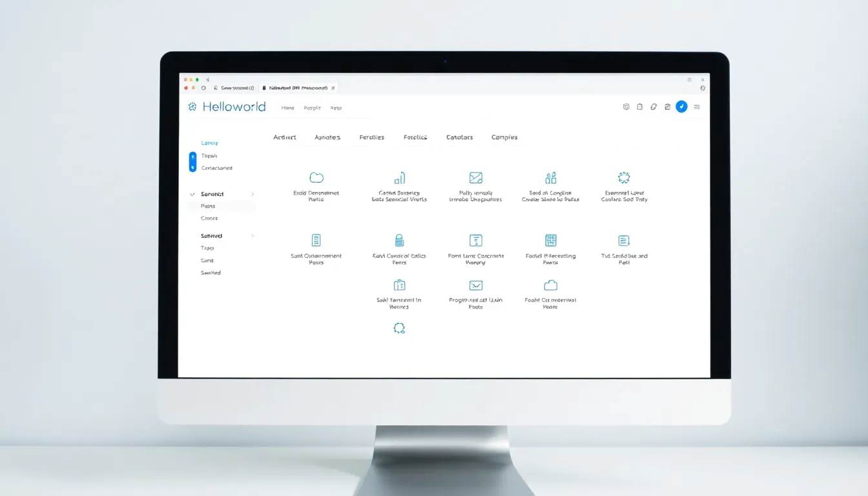Click the Helloworld logo icon
This screenshot has height=496, width=868.
[x=192, y=107]
